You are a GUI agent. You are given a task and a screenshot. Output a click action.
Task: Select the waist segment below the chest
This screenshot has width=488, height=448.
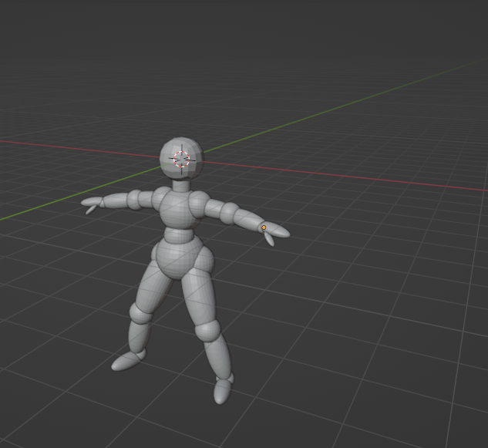[178, 235]
